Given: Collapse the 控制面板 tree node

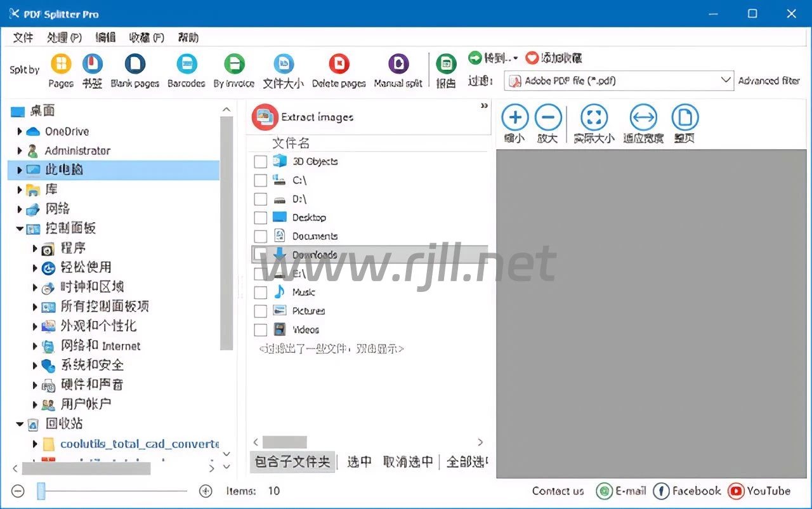Looking at the screenshot, I should click(20, 228).
